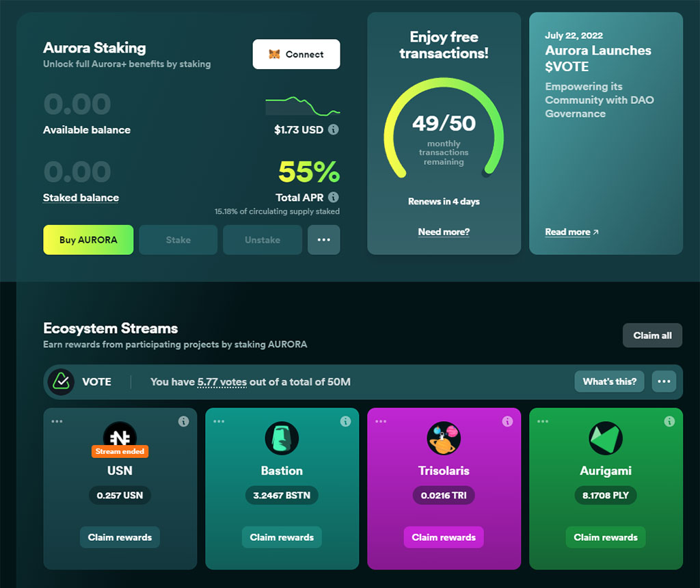This screenshot has height=588, width=700.
Task: Click the 49/50 transactions progress gauge
Action: coord(444,129)
